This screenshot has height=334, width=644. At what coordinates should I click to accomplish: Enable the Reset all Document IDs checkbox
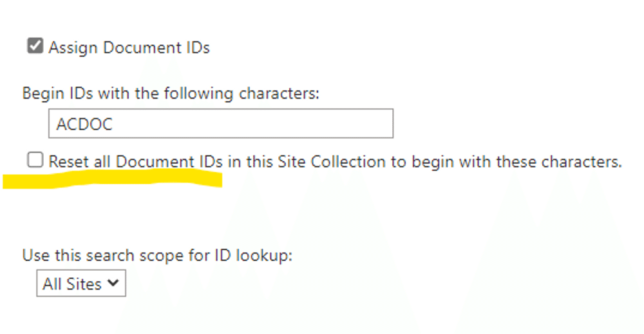point(35,161)
